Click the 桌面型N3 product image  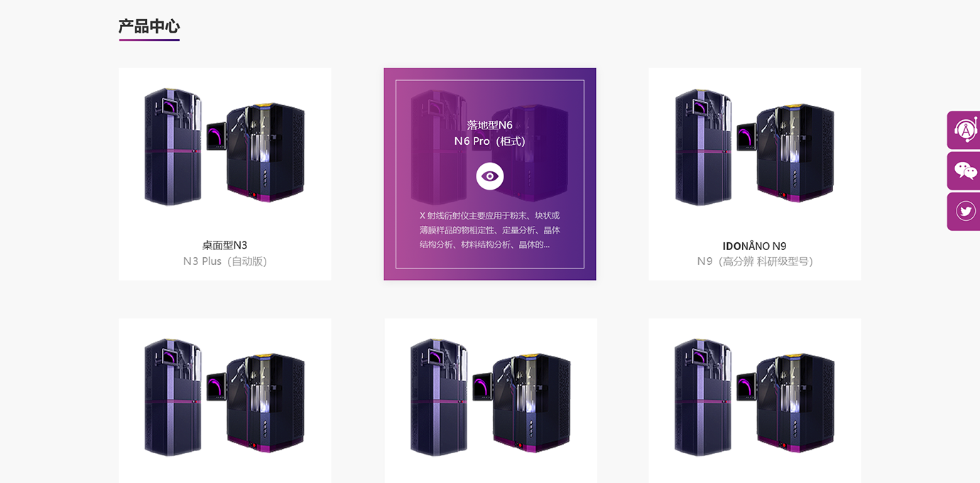[x=225, y=147]
